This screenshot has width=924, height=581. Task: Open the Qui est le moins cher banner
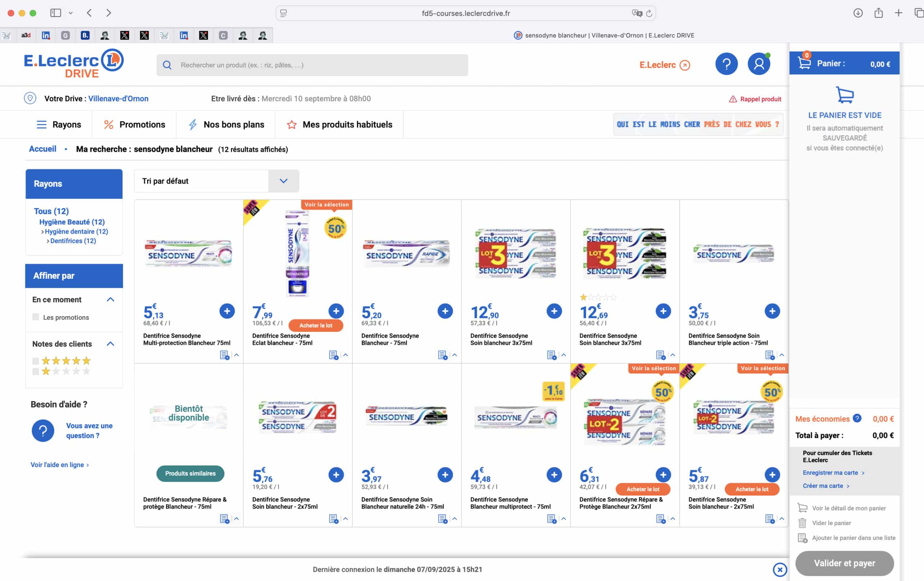[698, 124]
